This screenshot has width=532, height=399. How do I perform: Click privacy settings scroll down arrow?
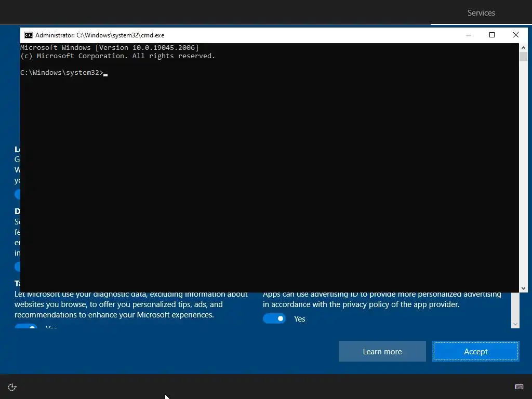pos(515,324)
